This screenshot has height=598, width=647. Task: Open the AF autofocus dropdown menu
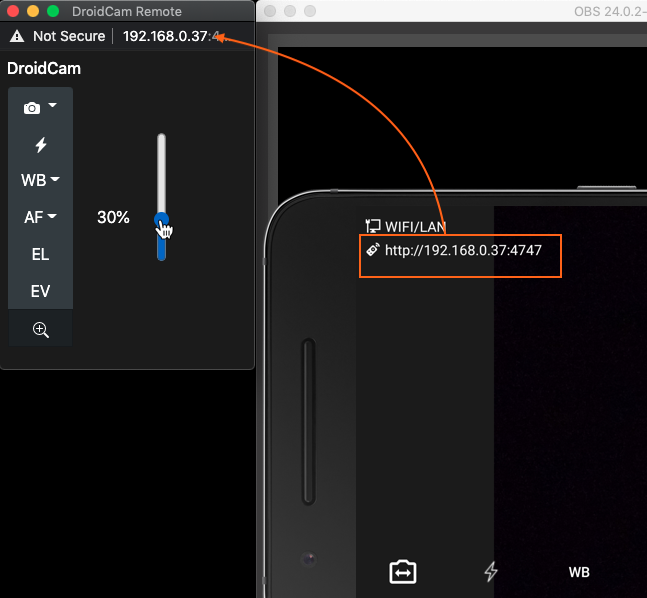(40, 217)
